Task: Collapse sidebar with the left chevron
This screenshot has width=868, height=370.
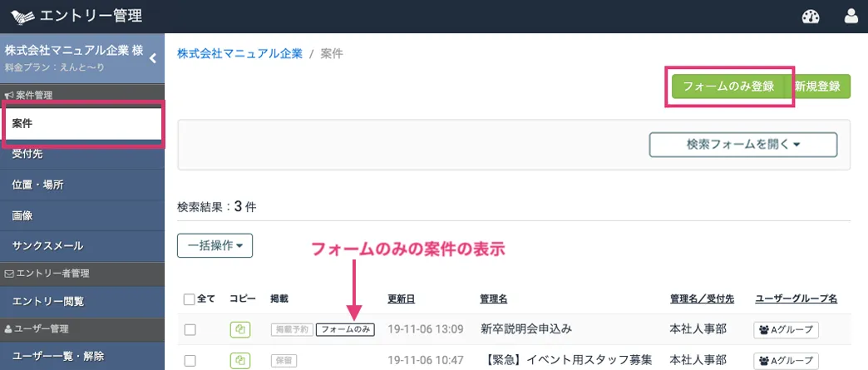Action: coord(153,58)
